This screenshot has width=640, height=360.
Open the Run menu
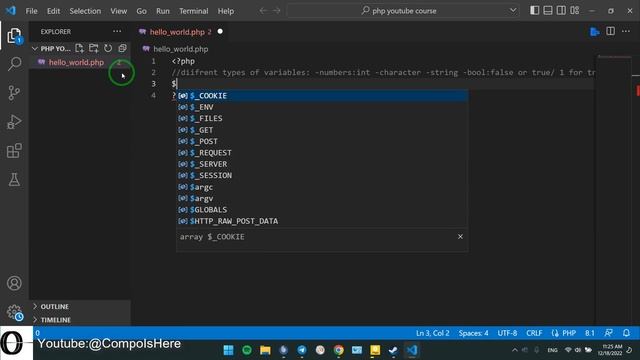[162, 11]
